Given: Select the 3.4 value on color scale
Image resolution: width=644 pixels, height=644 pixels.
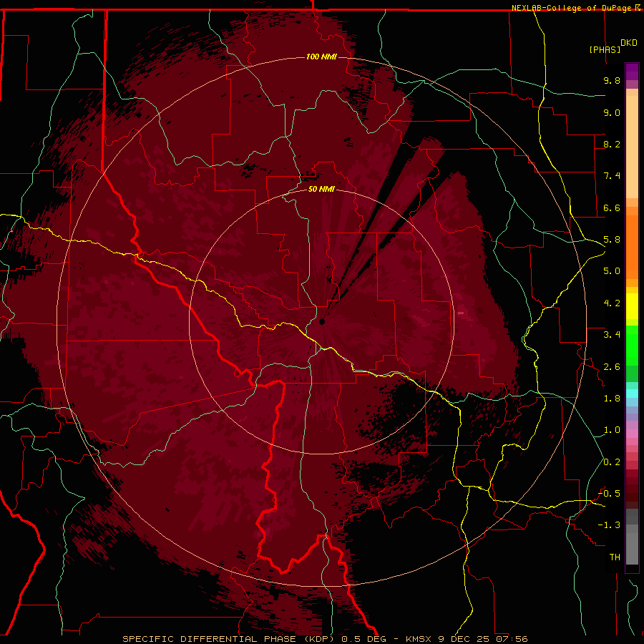Looking at the screenshot, I should click(x=612, y=335).
